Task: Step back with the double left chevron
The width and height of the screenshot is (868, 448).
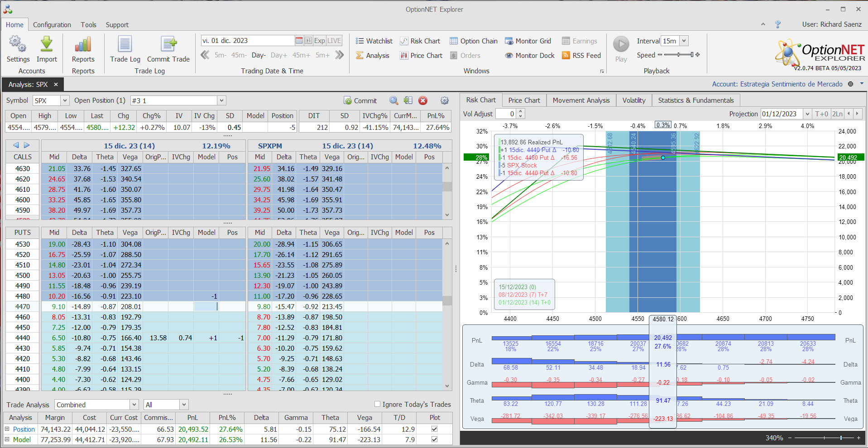Action: pyautogui.click(x=205, y=55)
